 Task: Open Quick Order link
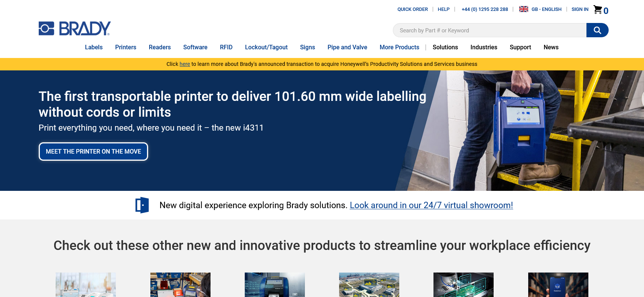click(412, 9)
